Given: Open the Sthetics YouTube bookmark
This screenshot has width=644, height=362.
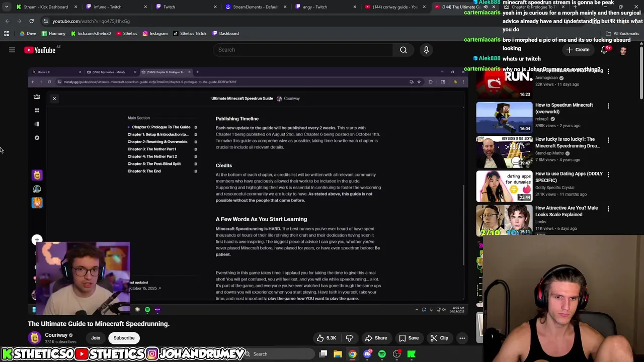Looking at the screenshot, I should click(x=126, y=34).
